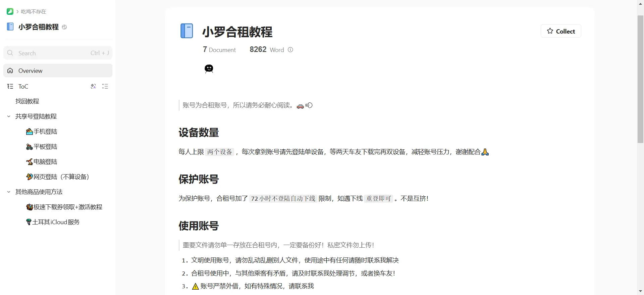Click list item 文明使用账号
Screen dimensions: 644x295
pos(295,260)
